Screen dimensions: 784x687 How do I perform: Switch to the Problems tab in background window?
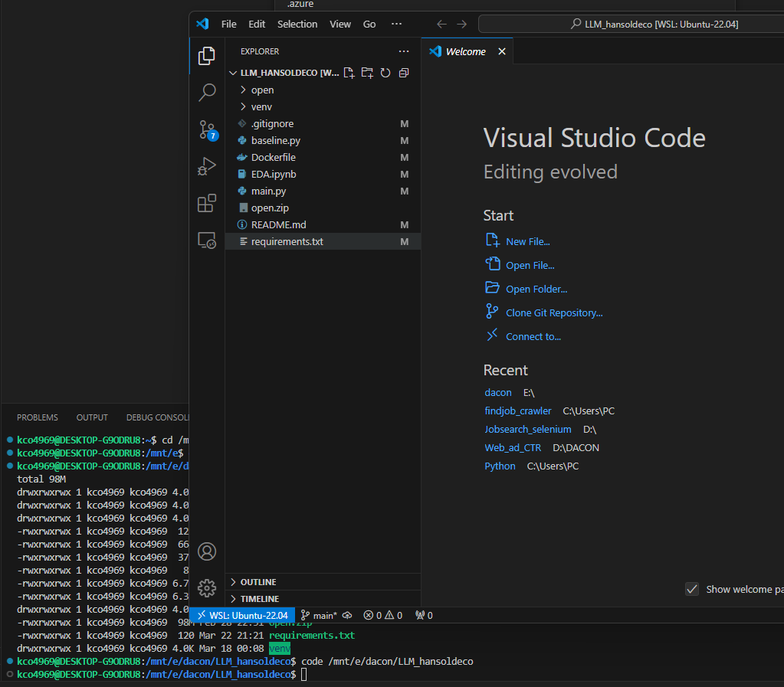click(x=38, y=417)
